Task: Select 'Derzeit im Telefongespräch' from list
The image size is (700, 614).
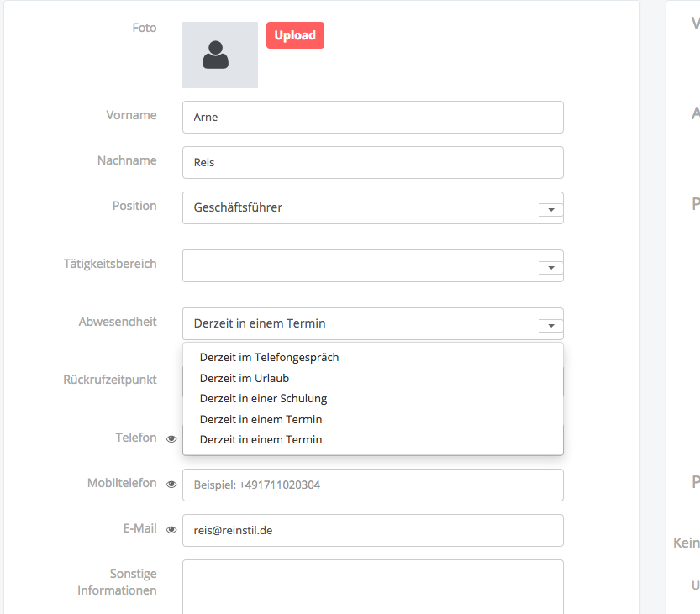Action: tap(269, 357)
